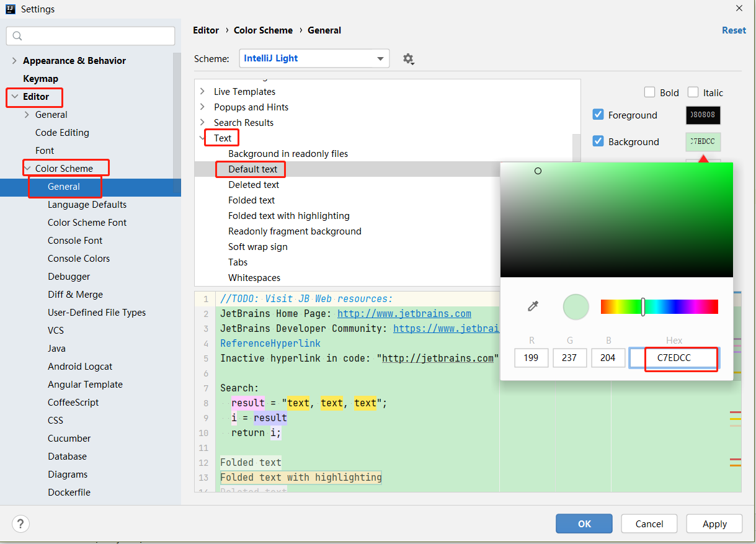Click the Apply button
The width and height of the screenshot is (756, 544).
point(714,524)
